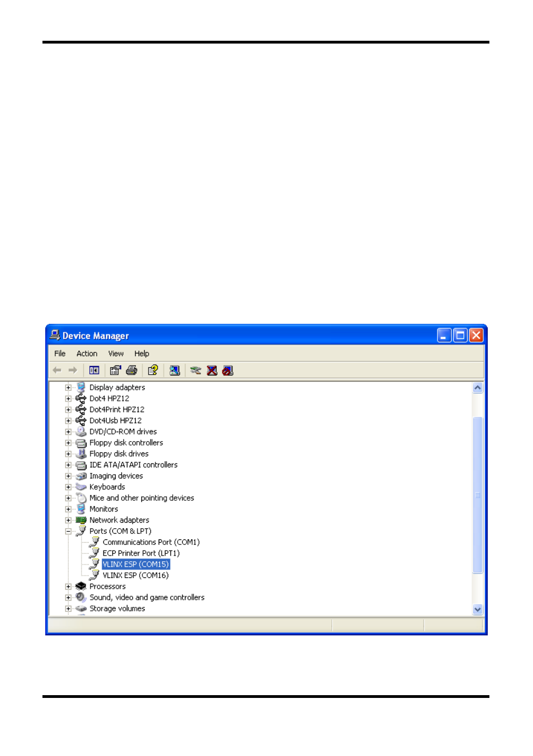Expand the Display adapters node

pyautogui.click(x=68, y=387)
